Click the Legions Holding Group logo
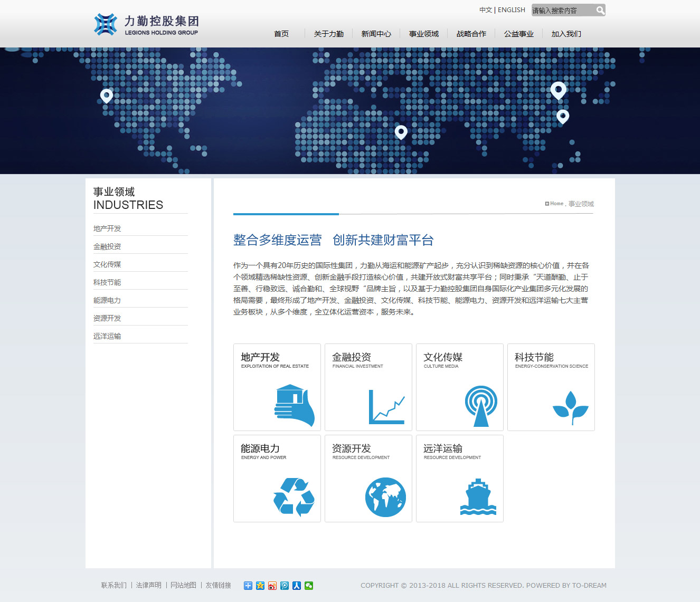 tap(146, 25)
